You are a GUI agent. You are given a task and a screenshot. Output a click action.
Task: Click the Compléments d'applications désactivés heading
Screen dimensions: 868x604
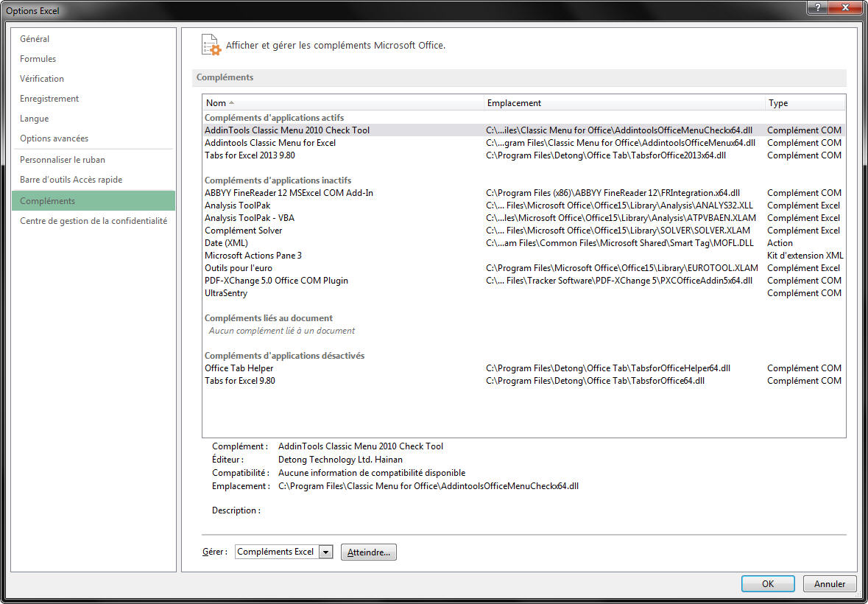coord(284,356)
